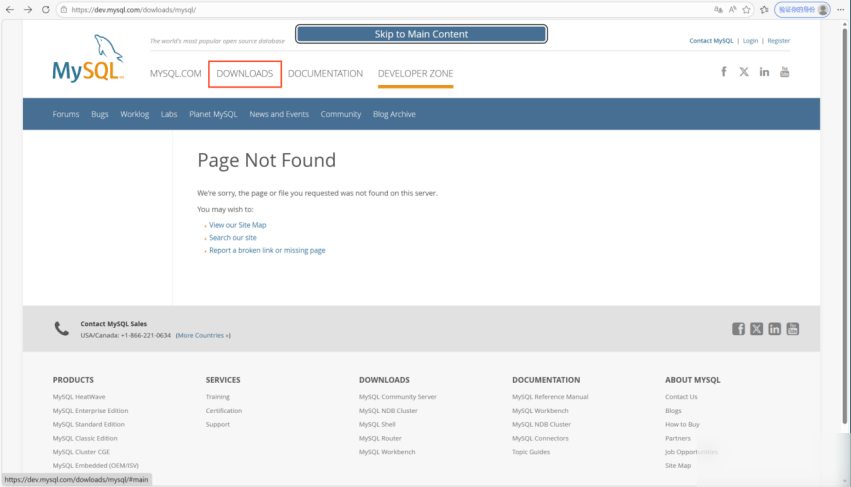Open the MySQL HeatWave footer link
This screenshot has height=487, width=851.
(x=79, y=397)
